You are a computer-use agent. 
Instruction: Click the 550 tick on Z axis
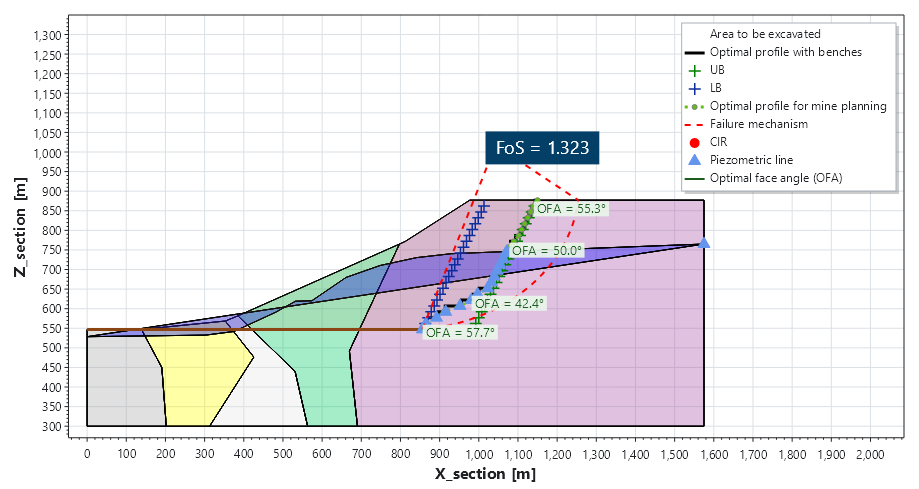(52, 328)
